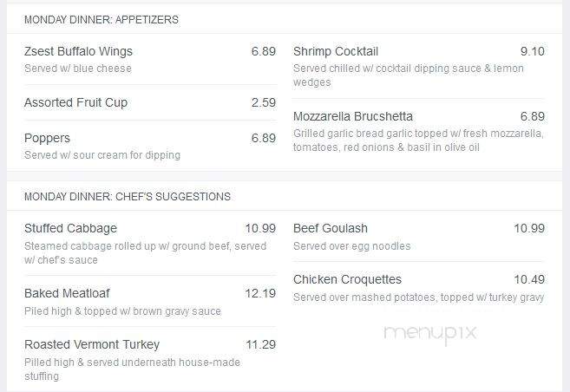Click the 9.10 price for Shrimp Cocktail
Viewport: 570px width, 392px height.
click(x=532, y=51)
